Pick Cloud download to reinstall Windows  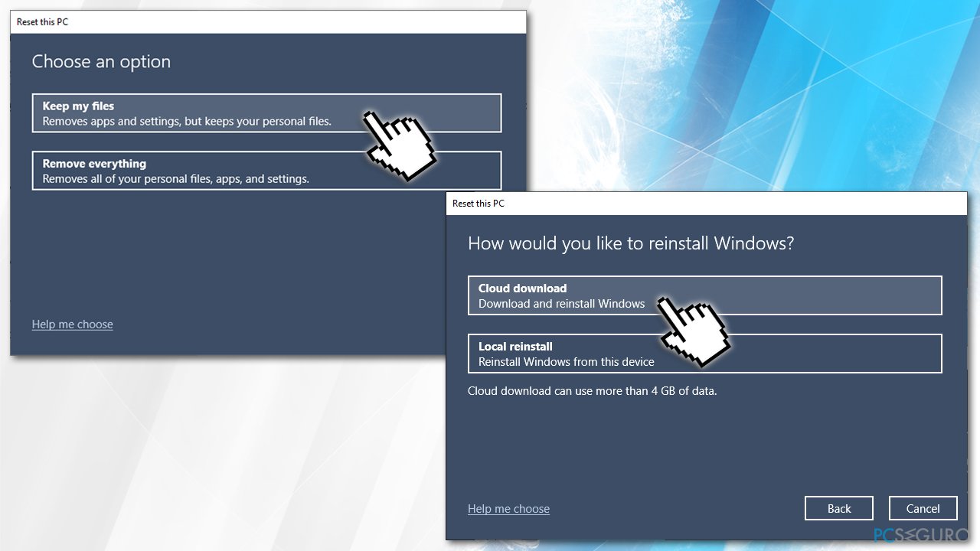point(704,295)
